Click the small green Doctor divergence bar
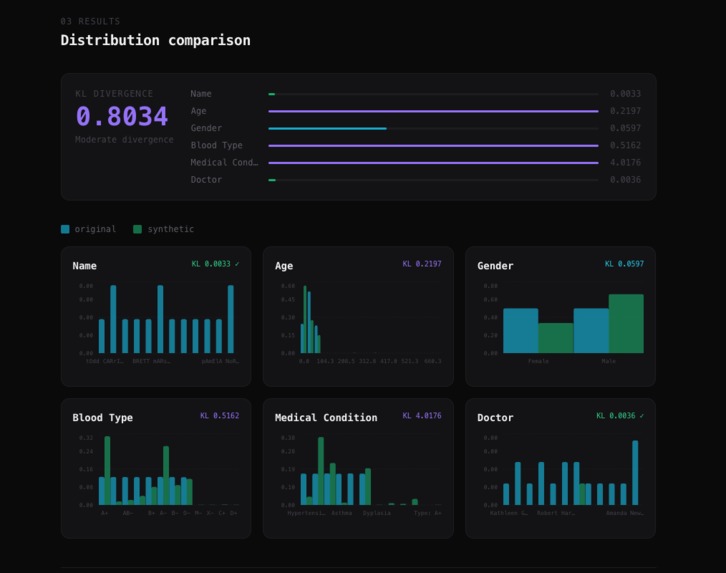Screen dimensions: 726x573 (272, 180)
